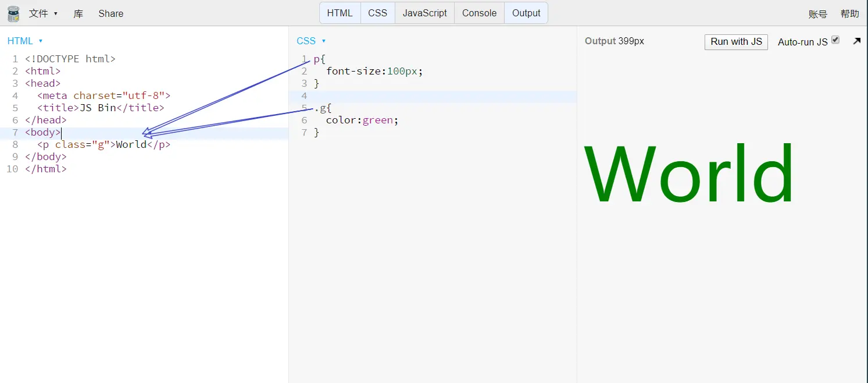Screen dimensions: 868x383
Task: Click the p{ selector in CSS editor
Action: 320,59
